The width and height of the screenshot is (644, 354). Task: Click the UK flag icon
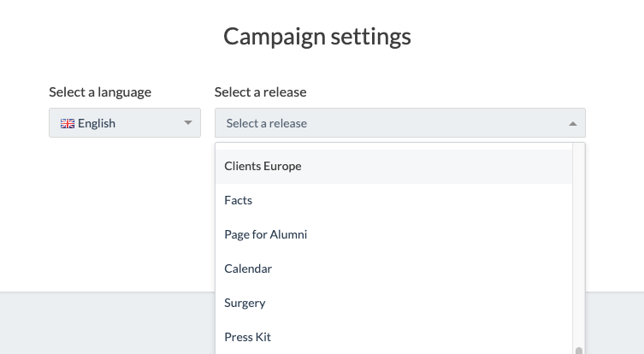click(68, 123)
